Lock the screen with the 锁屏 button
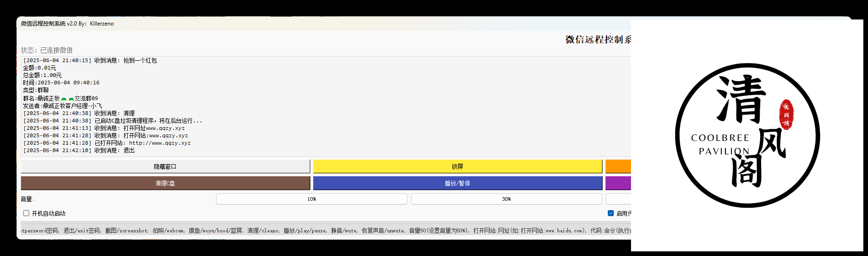Viewport: 868px width, 256px height. [x=458, y=166]
